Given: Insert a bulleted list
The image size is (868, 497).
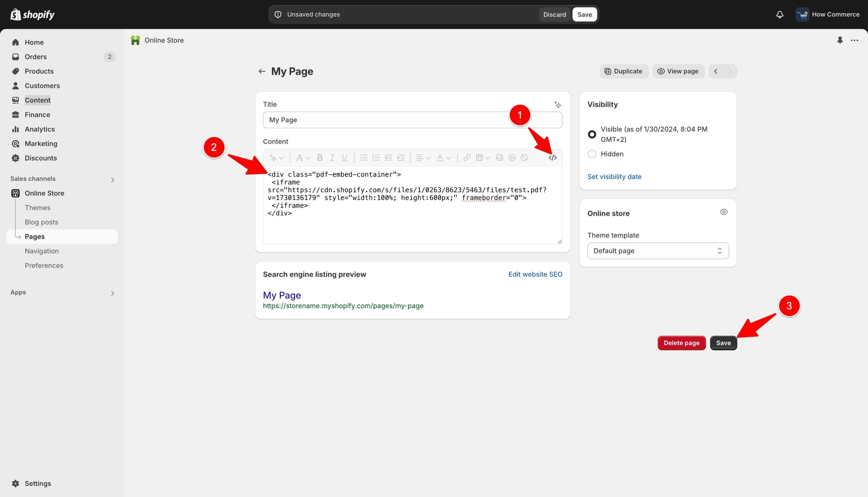Looking at the screenshot, I should tap(363, 158).
